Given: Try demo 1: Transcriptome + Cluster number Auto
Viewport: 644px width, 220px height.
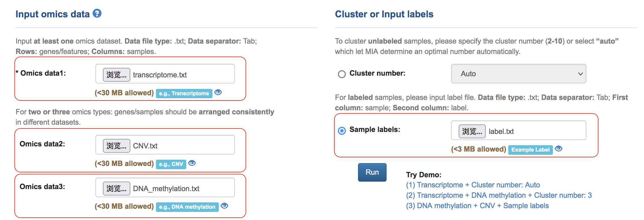Looking at the screenshot, I should pos(473,185).
